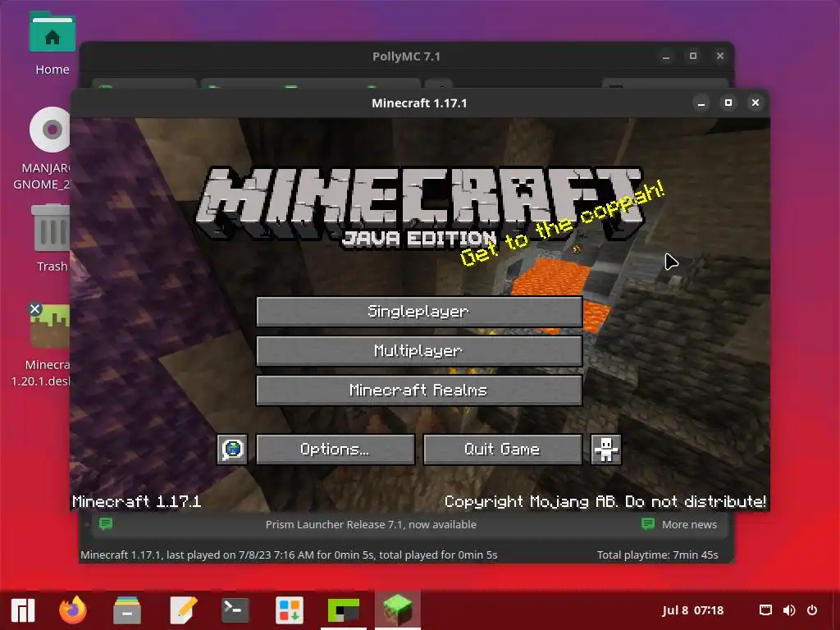Open the Manjaro application menu in taskbar

[x=23, y=610]
